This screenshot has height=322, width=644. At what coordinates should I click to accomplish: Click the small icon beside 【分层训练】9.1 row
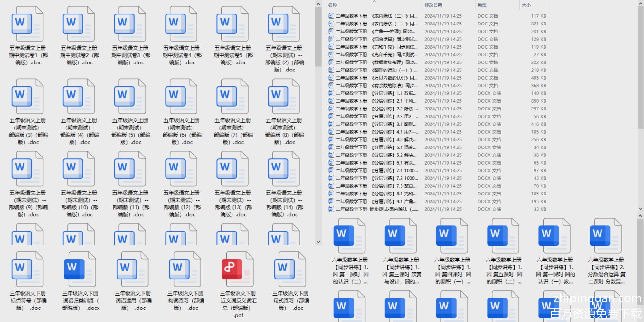331,201
